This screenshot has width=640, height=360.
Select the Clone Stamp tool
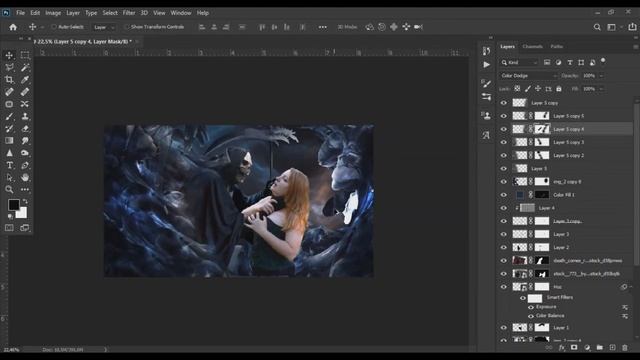click(25, 116)
